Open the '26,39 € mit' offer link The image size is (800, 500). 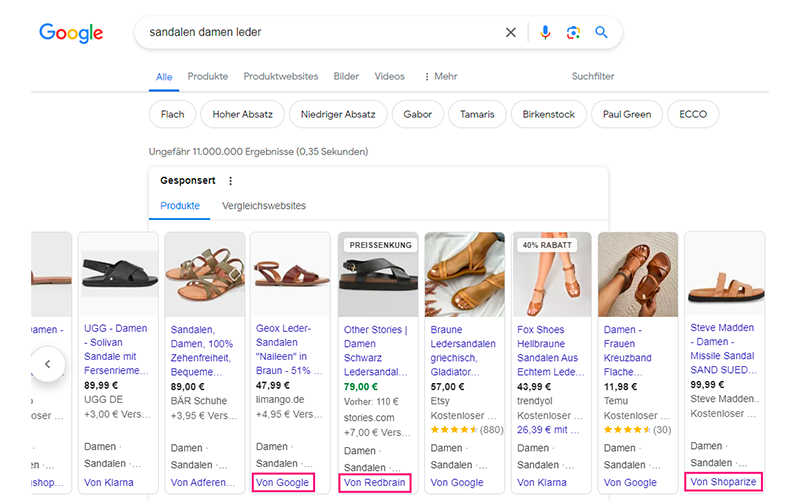tap(548, 430)
